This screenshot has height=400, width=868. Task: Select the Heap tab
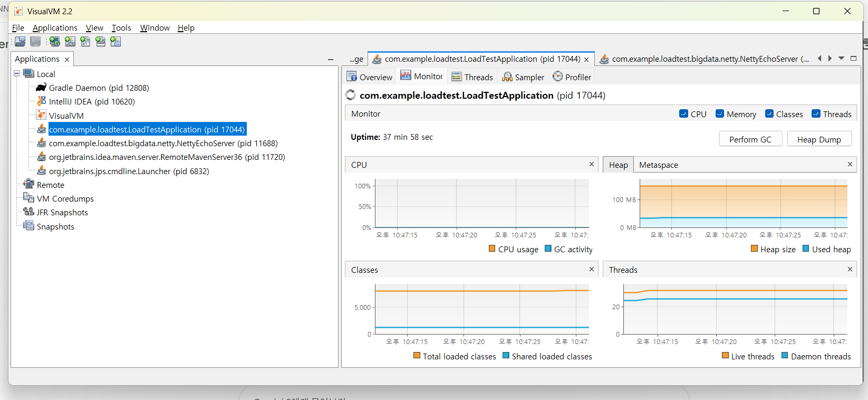[x=618, y=165]
